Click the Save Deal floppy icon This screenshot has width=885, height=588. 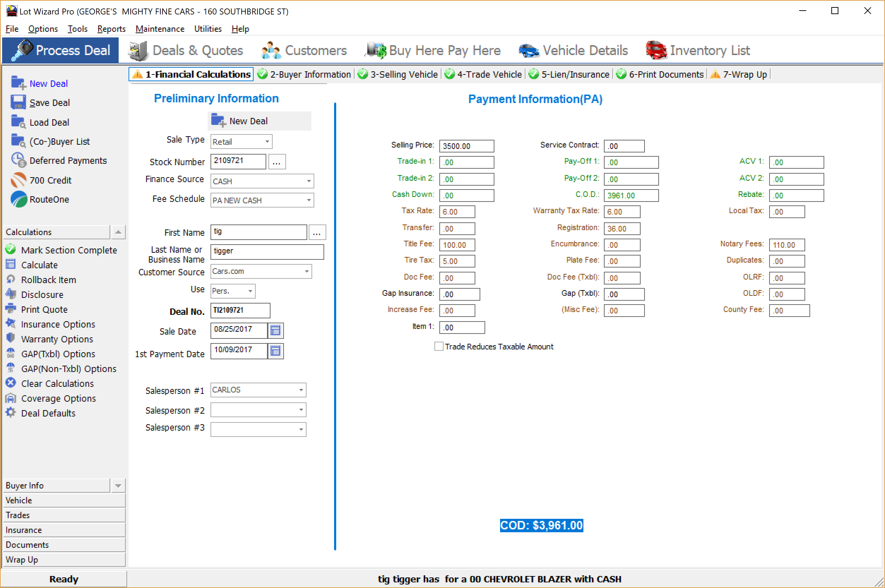[18, 102]
